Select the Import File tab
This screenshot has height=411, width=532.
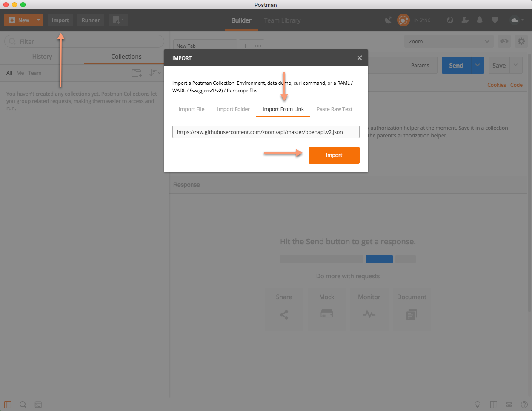click(x=192, y=109)
